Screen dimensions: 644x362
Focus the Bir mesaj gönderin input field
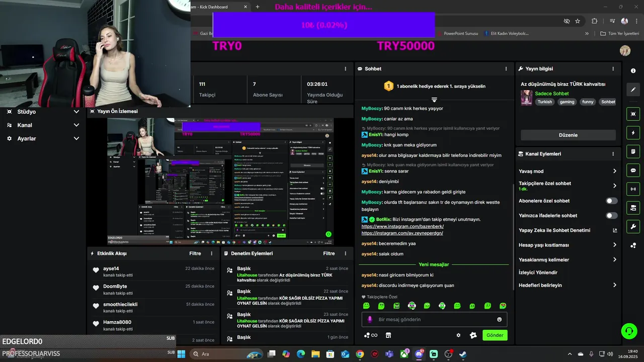tap(434, 319)
